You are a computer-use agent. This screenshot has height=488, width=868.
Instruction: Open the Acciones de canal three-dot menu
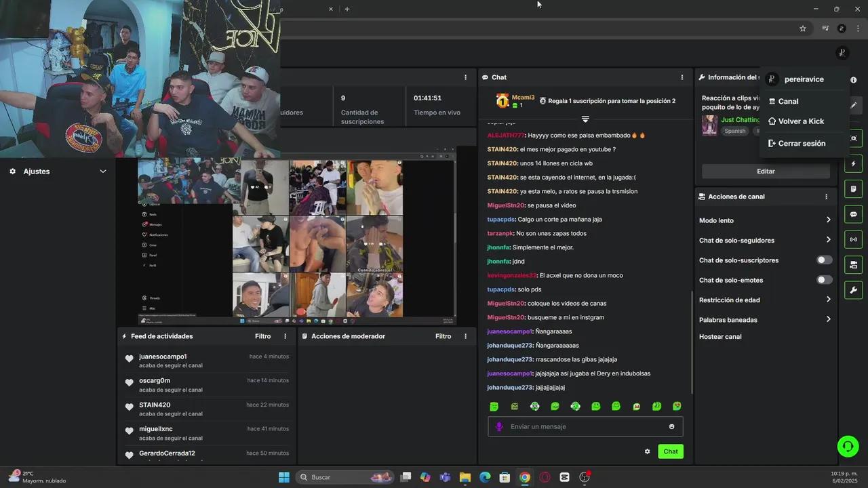pos(826,197)
